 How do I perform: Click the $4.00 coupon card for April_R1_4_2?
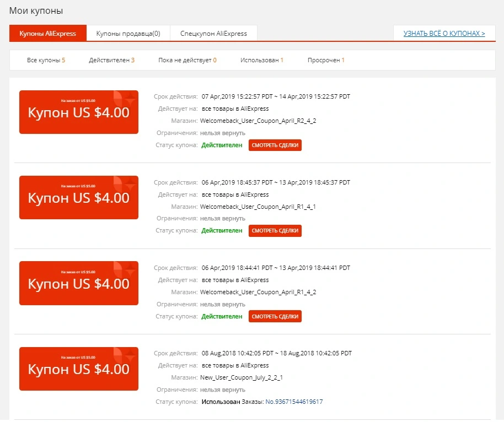79,283
